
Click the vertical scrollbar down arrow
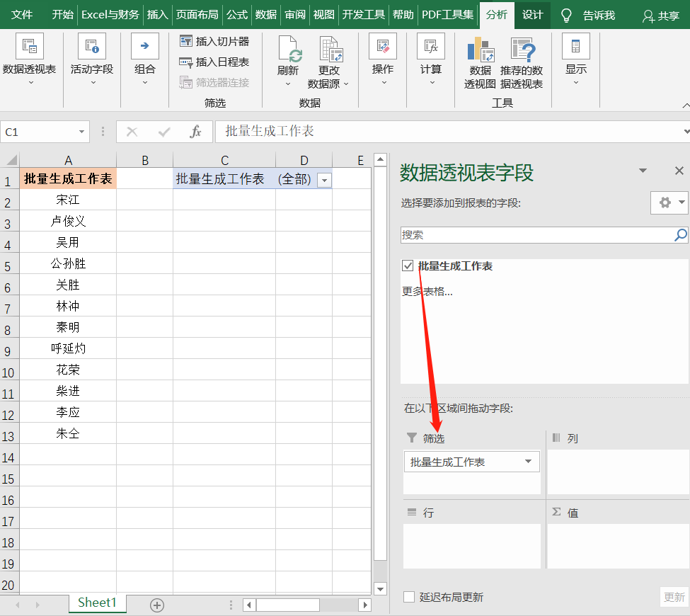(380, 588)
